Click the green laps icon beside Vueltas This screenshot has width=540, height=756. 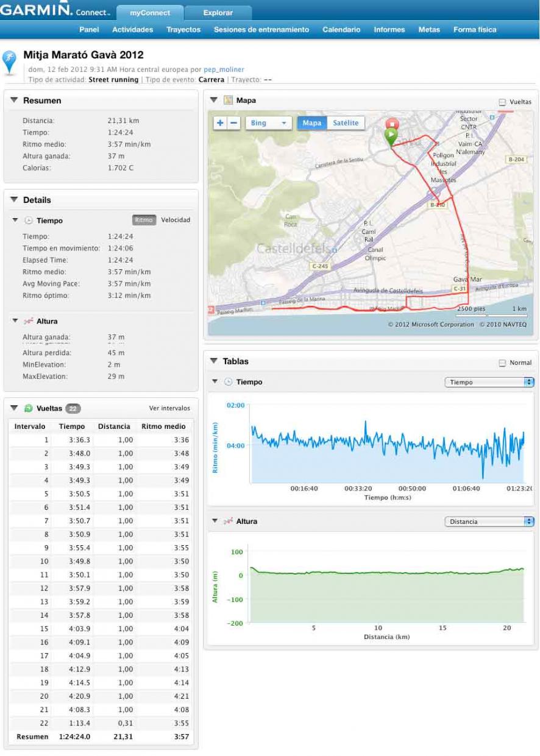pos(28,408)
